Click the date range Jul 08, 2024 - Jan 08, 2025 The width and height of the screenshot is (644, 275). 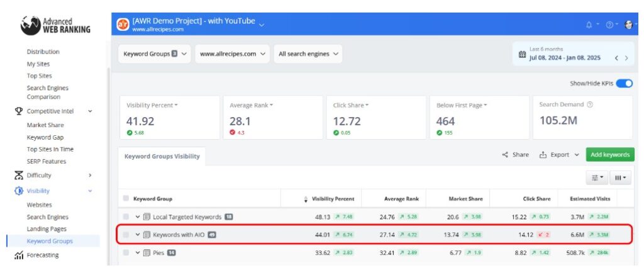[565, 58]
